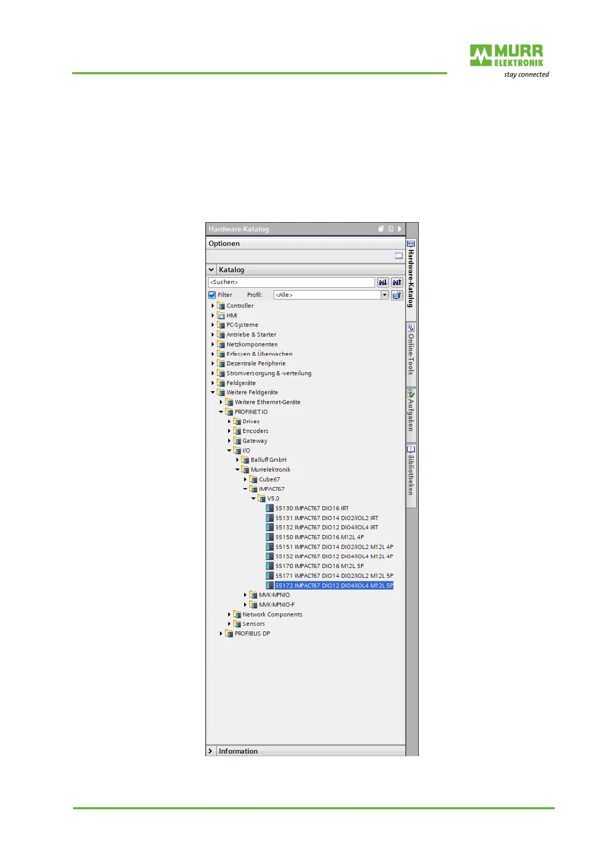This screenshot has height=868, width=613.
Task: Click into the <Suchen> search field
Action: pos(291,282)
